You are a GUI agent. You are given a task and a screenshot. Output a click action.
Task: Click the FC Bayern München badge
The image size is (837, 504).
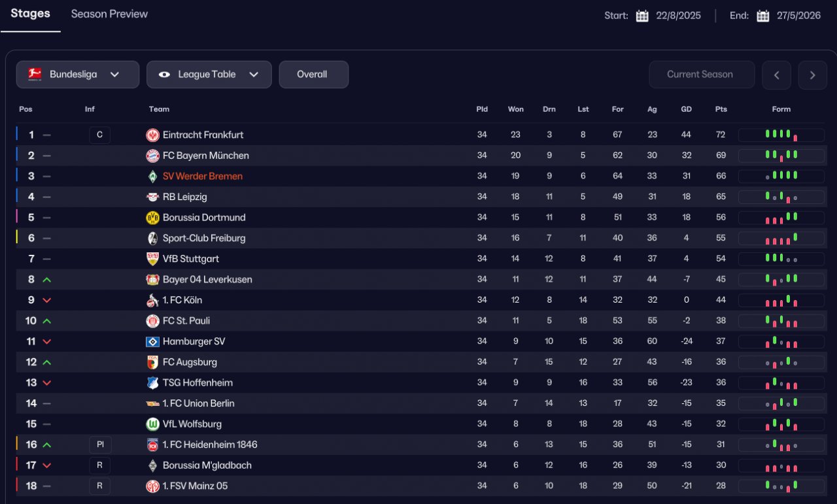pos(152,156)
